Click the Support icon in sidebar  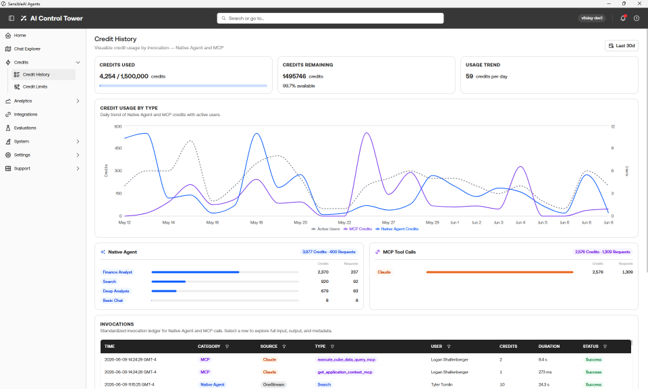(x=8, y=169)
